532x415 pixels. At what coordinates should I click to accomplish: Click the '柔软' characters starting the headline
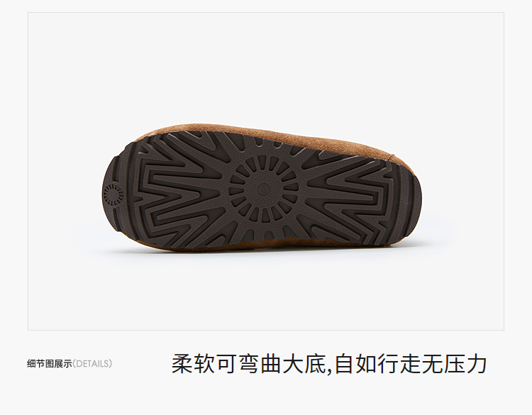tap(193, 364)
